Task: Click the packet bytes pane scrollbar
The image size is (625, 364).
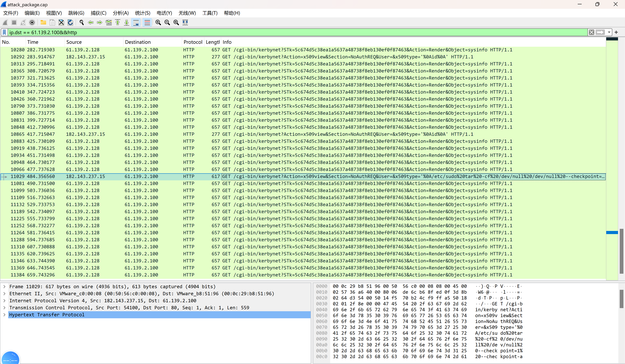Action: click(x=621, y=299)
